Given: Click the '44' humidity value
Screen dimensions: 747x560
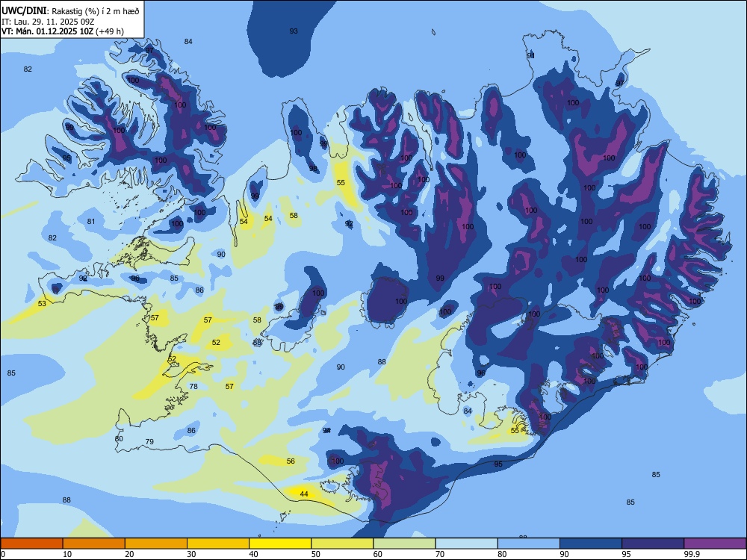Looking at the screenshot, I should (x=304, y=494).
